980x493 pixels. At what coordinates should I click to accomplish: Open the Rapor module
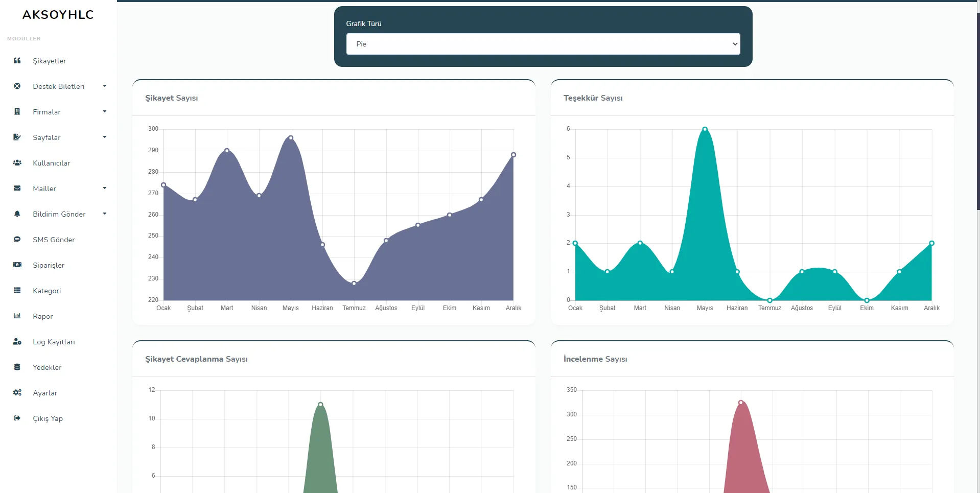tap(43, 316)
